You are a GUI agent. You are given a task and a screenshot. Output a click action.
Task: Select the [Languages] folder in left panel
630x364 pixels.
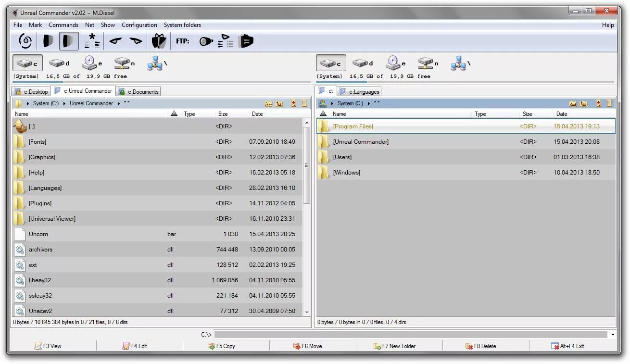tap(157, 188)
